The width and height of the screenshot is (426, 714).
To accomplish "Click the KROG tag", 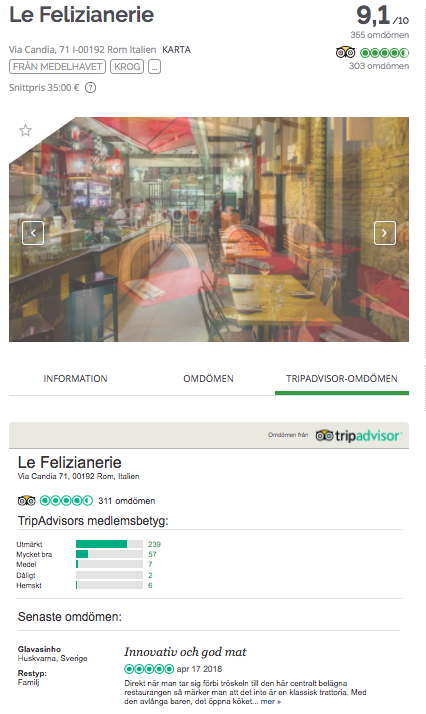I will (127, 67).
